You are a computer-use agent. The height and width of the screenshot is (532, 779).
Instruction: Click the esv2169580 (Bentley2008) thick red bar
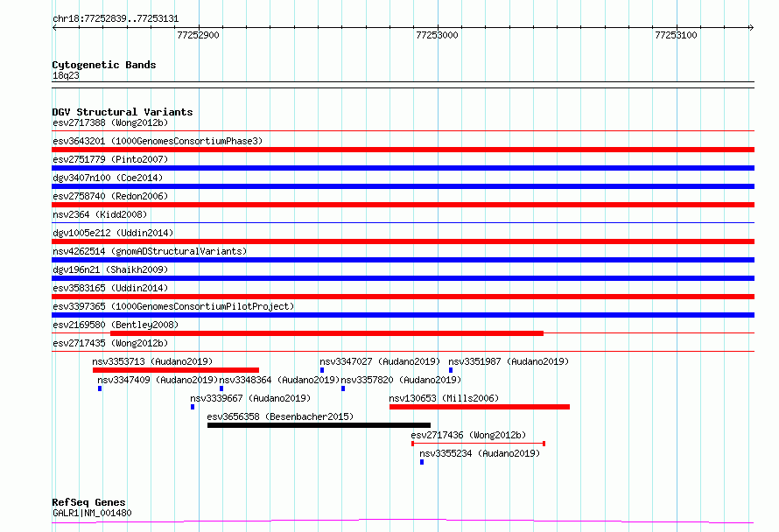326,333
